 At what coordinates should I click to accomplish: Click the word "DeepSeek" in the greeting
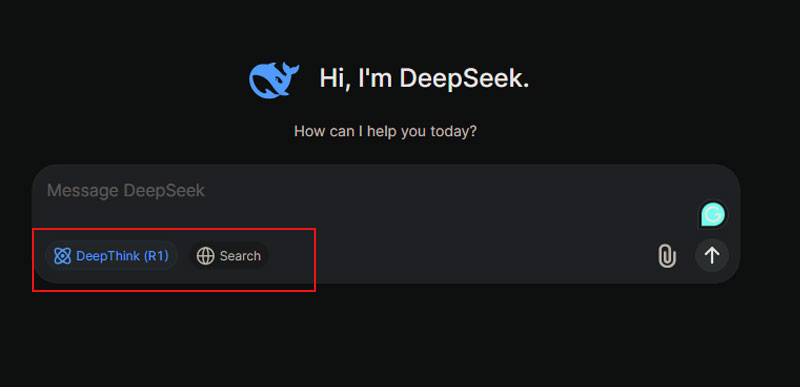click(464, 79)
